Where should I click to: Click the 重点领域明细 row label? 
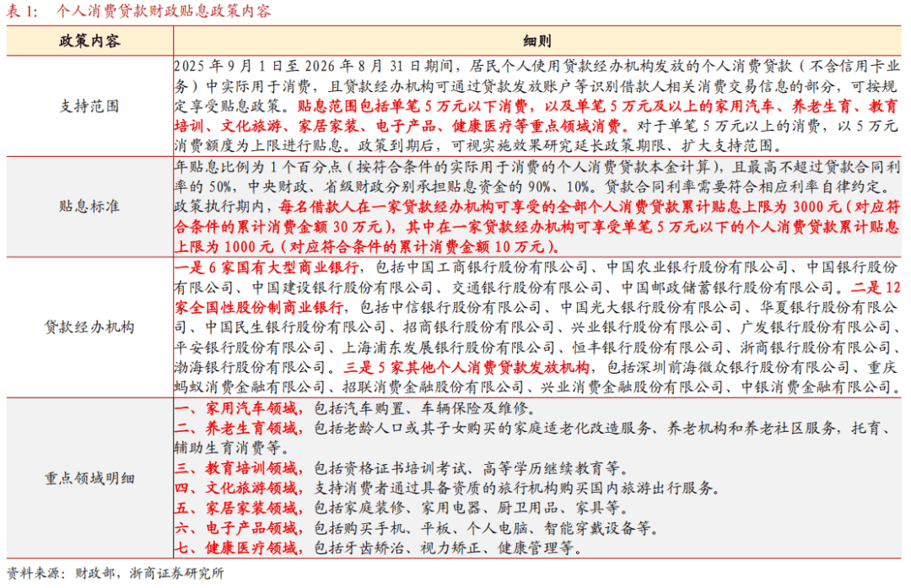click(x=89, y=478)
